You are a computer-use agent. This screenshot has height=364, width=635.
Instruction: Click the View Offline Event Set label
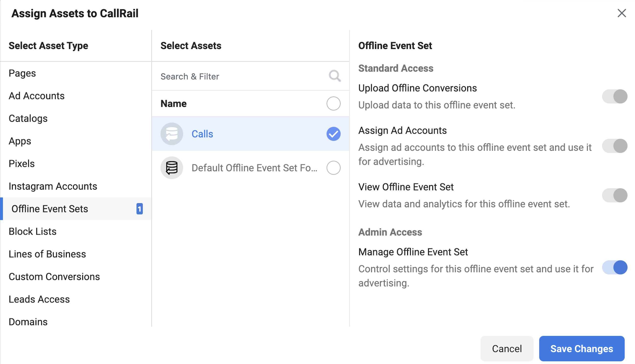coord(406,187)
